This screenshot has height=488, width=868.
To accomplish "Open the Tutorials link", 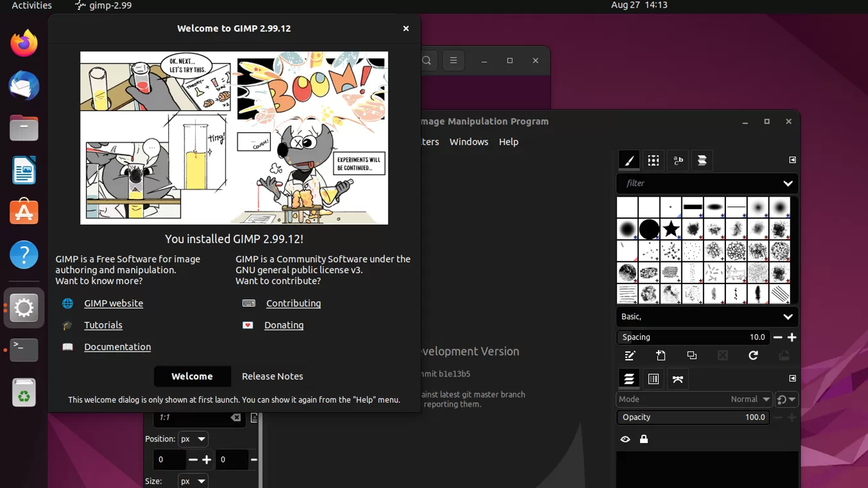I will point(103,325).
